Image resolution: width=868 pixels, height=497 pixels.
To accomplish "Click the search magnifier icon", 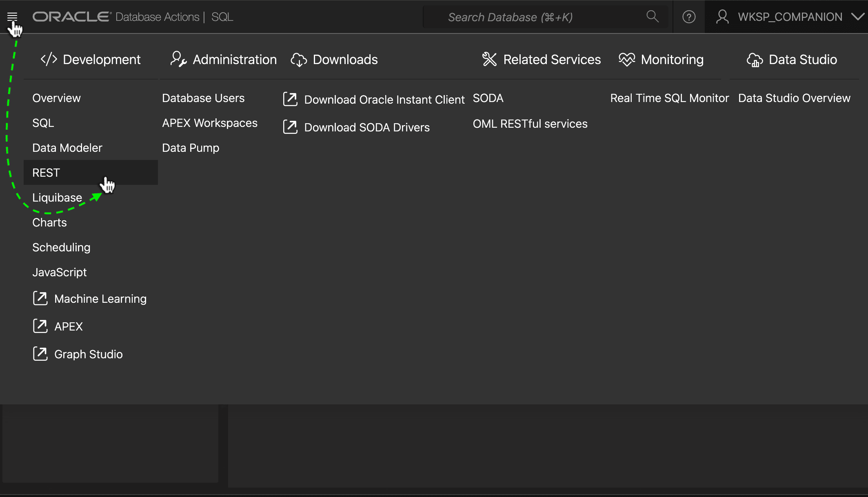I will pos(652,16).
